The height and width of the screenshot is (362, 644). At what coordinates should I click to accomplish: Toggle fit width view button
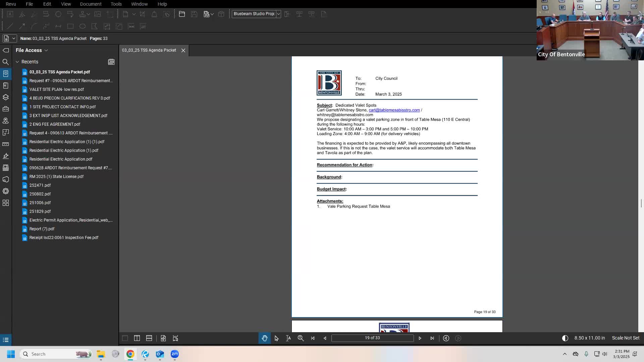175,338
